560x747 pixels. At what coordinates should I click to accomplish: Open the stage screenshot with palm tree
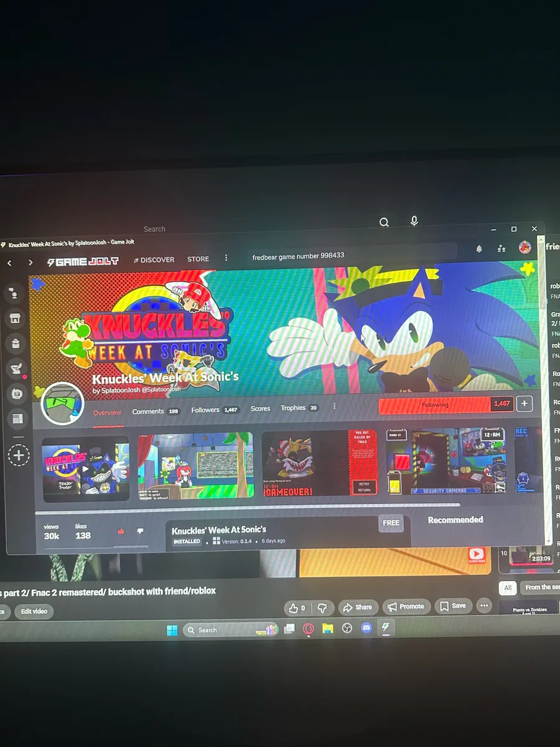[x=195, y=466]
